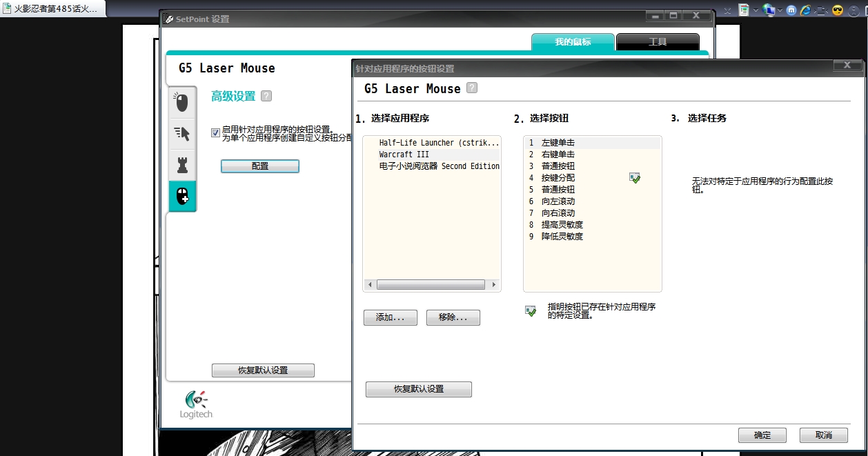Screen dimensions: 868x456
Task: Select button 8 提高灵敏度
Action: coord(592,225)
